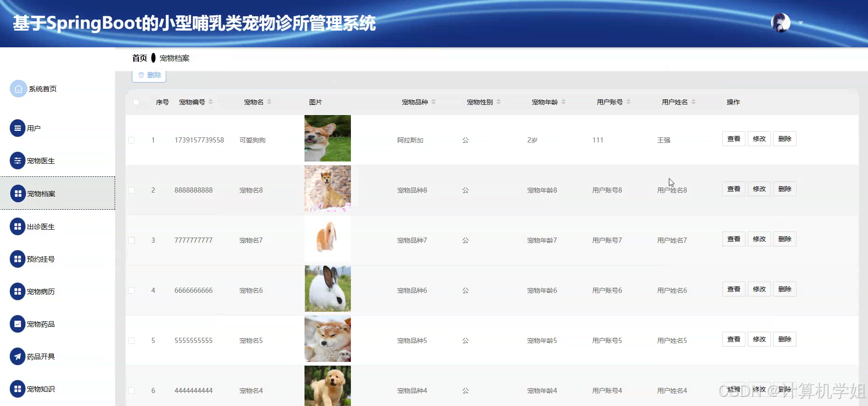Viewport: 868px width, 406px height.
Task: Click the 用户 sidebar icon
Action: coord(18,128)
